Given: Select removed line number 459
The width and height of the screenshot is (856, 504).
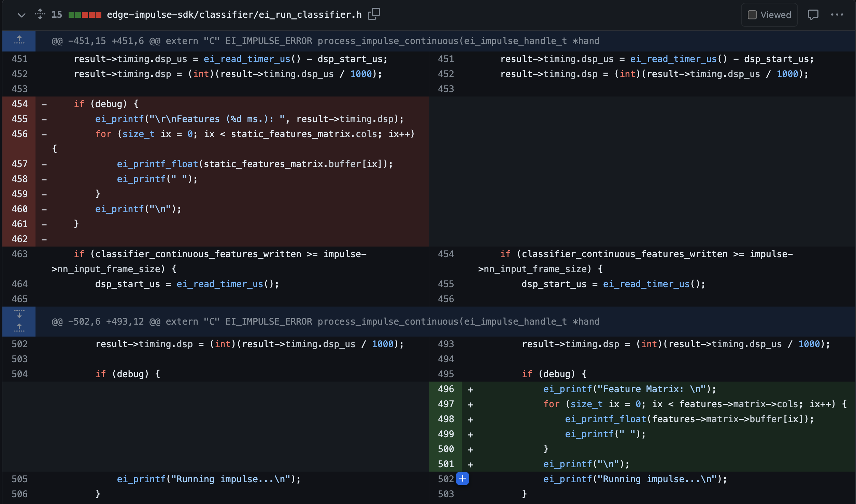Looking at the screenshot, I should click(x=19, y=194).
